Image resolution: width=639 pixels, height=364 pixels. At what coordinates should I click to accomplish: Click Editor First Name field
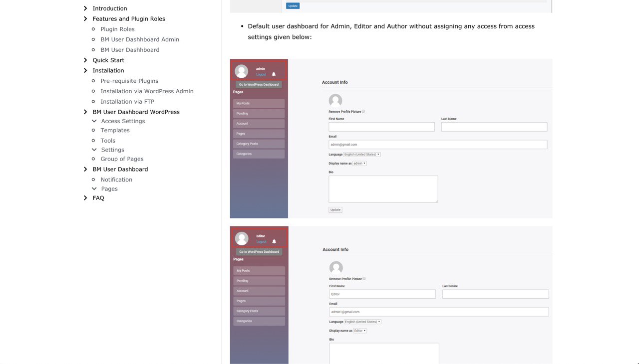point(382,294)
